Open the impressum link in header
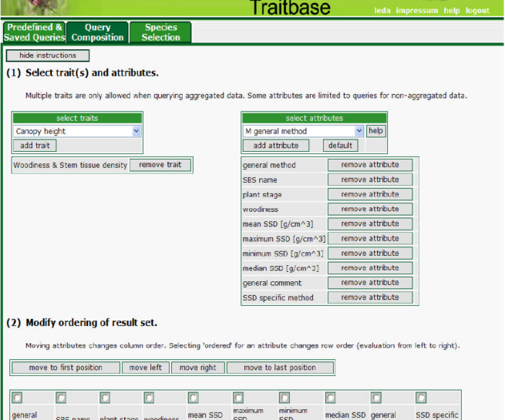 pyautogui.click(x=416, y=11)
